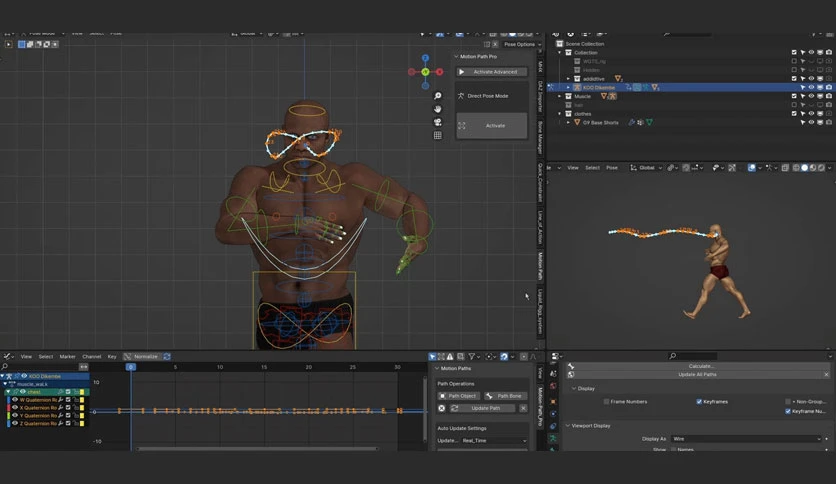Collapse the Display panel section
This screenshot has width=836, height=484.
coord(574,389)
